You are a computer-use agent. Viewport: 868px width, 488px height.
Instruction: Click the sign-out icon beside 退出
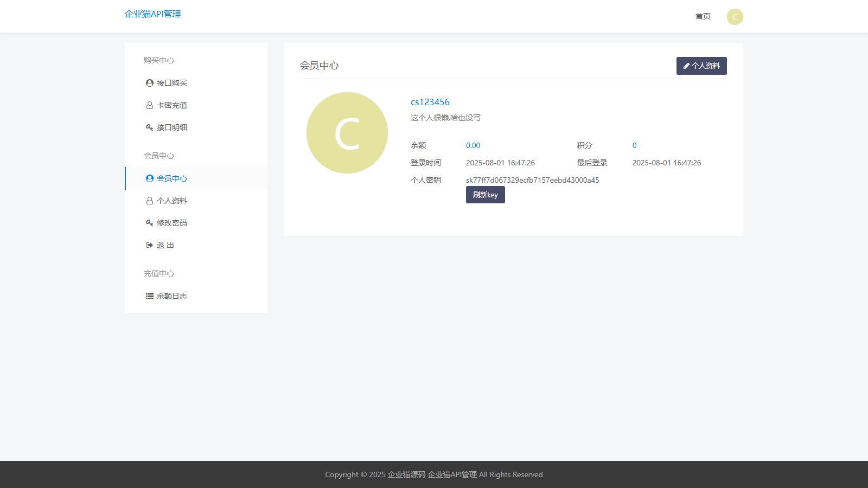(x=149, y=245)
